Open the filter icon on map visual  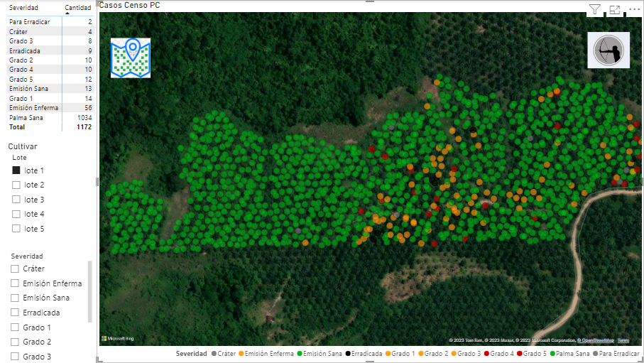(x=594, y=9)
